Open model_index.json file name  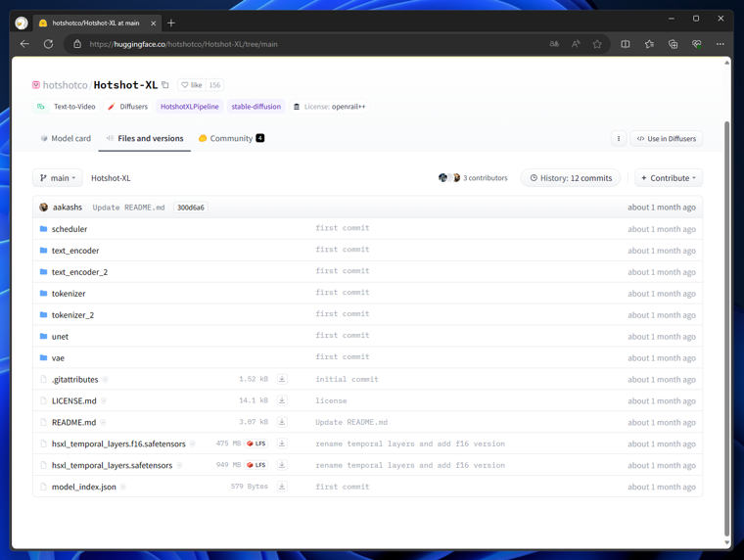click(84, 487)
